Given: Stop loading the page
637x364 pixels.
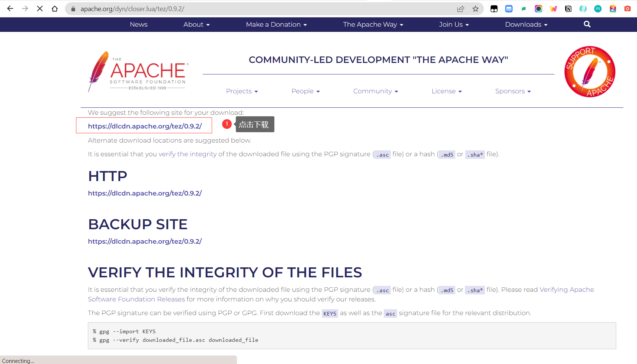Looking at the screenshot, I should tap(40, 9).
